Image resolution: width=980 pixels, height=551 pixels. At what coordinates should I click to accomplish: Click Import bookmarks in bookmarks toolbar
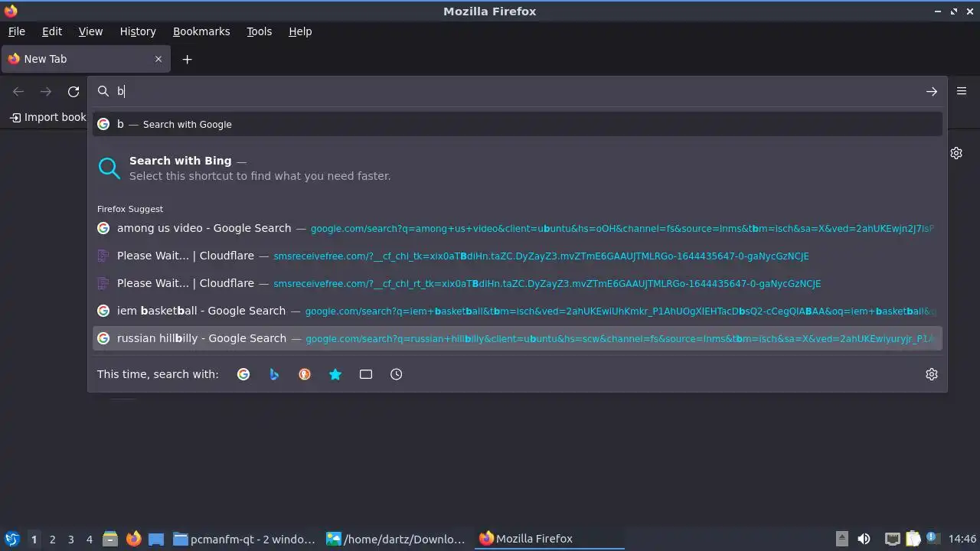pyautogui.click(x=48, y=117)
